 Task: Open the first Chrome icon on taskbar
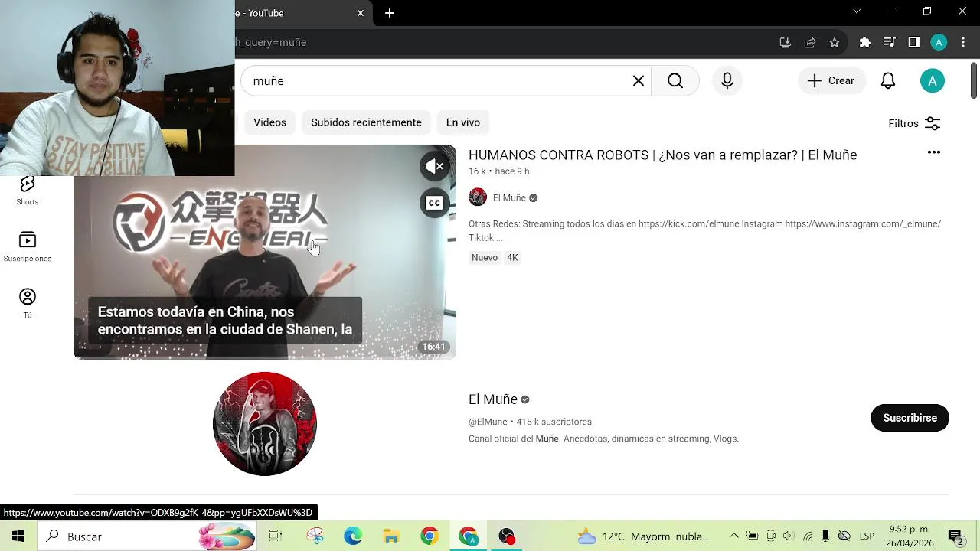[429, 536]
